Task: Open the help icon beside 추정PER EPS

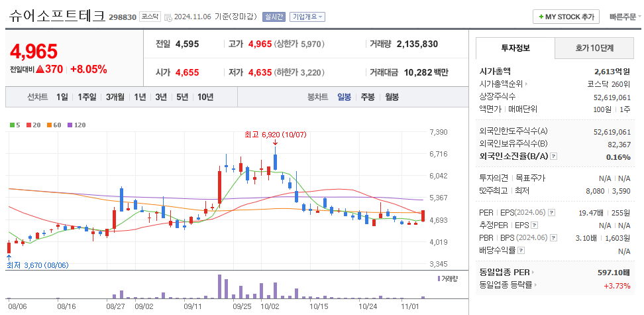Action: [x=534, y=225]
